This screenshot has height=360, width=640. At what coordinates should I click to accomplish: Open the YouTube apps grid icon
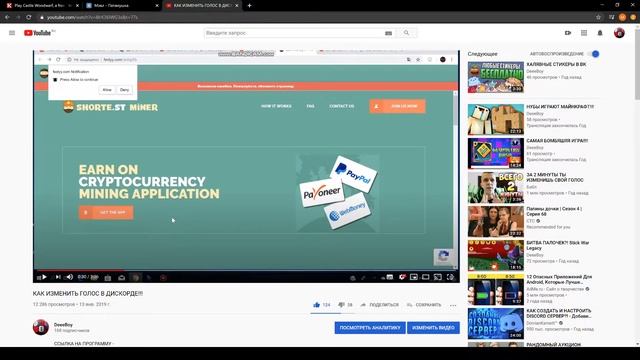pos(584,33)
